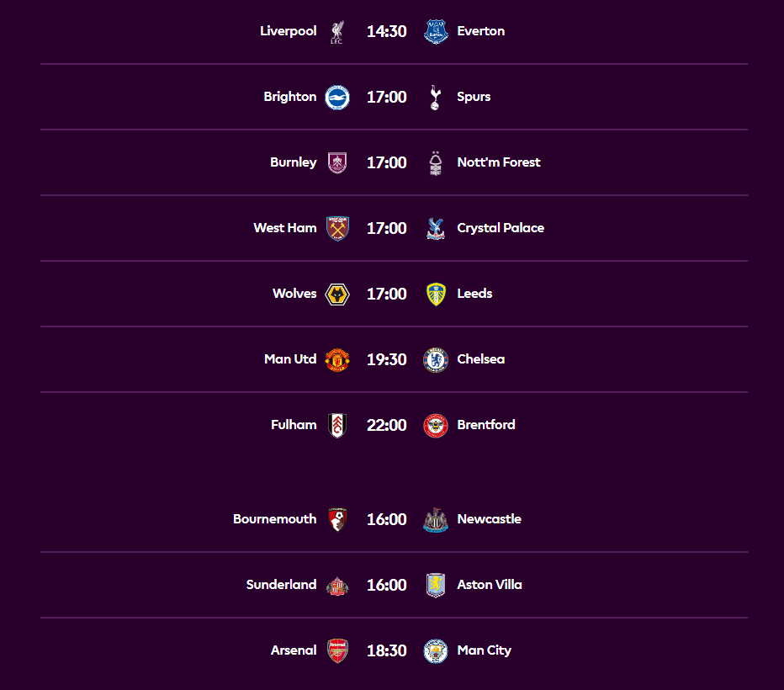
Task: Click the Crystal Palace eagle badge
Action: [x=436, y=229]
